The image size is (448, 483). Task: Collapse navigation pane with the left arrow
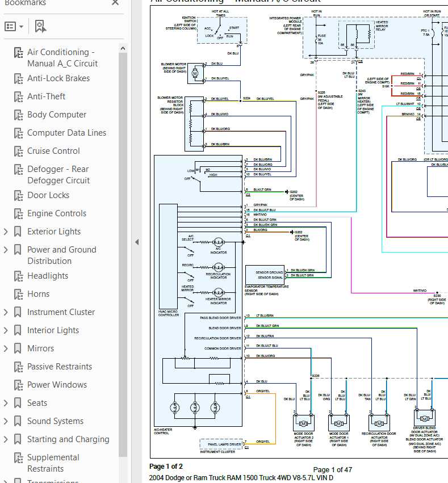[137, 242]
